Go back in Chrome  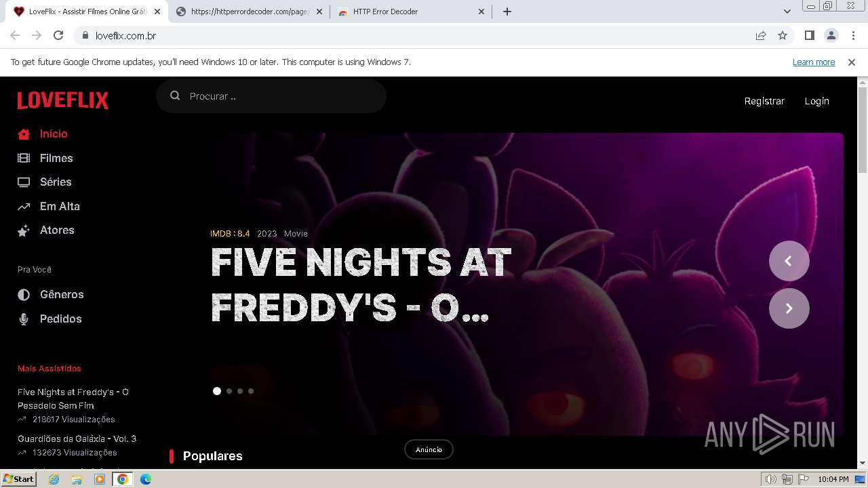[x=15, y=35]
